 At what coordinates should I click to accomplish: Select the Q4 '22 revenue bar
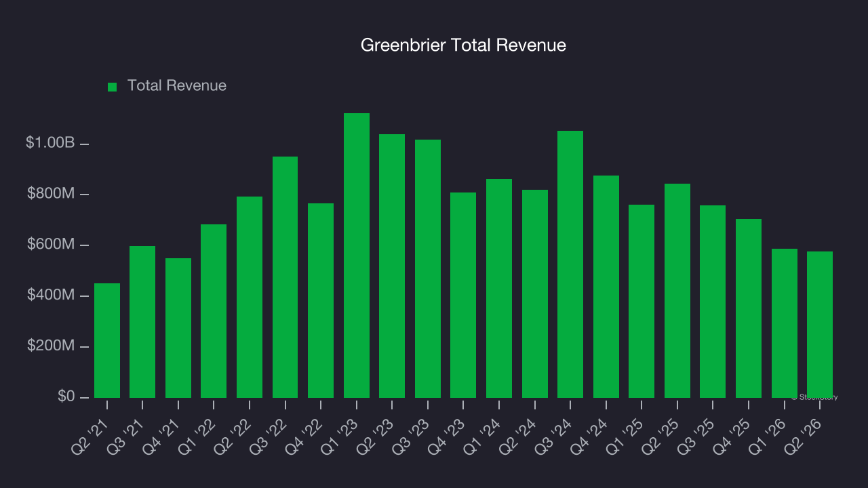[321, 300]
